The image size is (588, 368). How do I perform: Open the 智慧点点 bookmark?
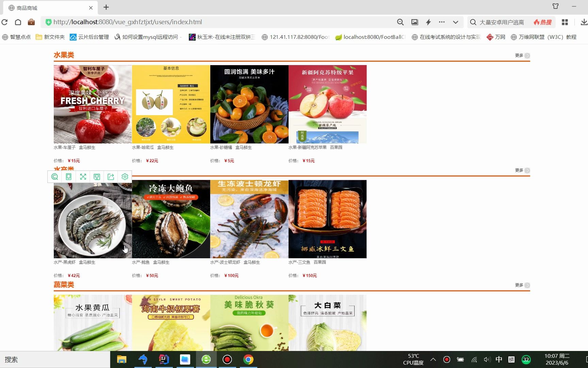(x=16, y=37)
